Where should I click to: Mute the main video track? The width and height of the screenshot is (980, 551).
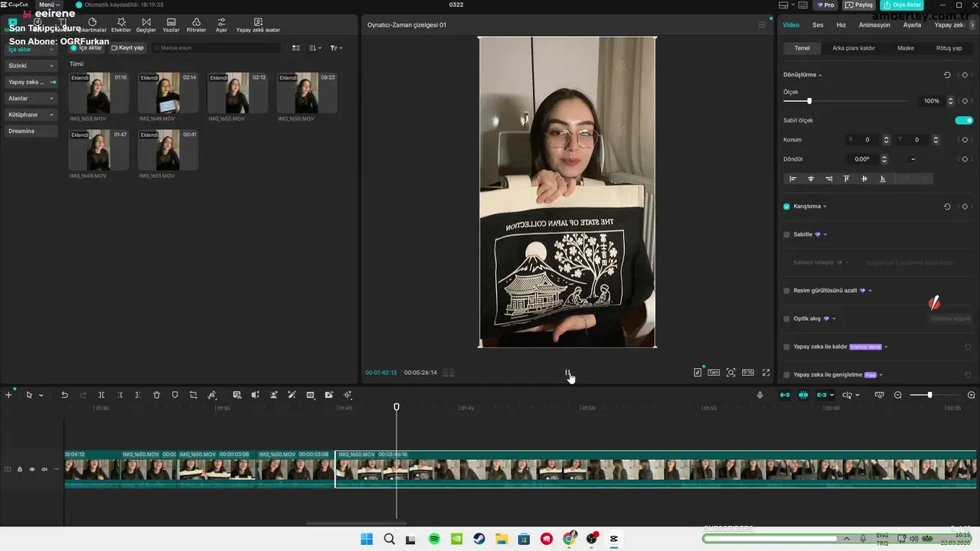click(x=44, y=469)
